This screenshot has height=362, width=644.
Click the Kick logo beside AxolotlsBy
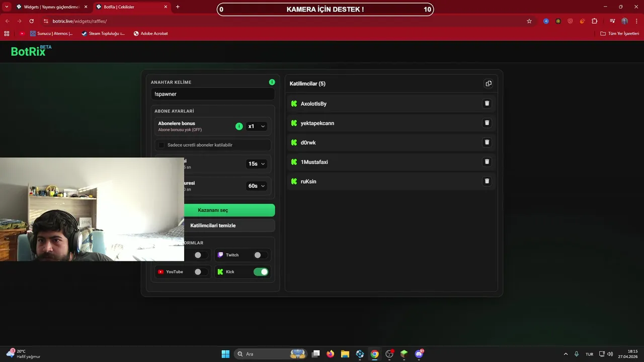pyautogui.click(x=294, y=104)
